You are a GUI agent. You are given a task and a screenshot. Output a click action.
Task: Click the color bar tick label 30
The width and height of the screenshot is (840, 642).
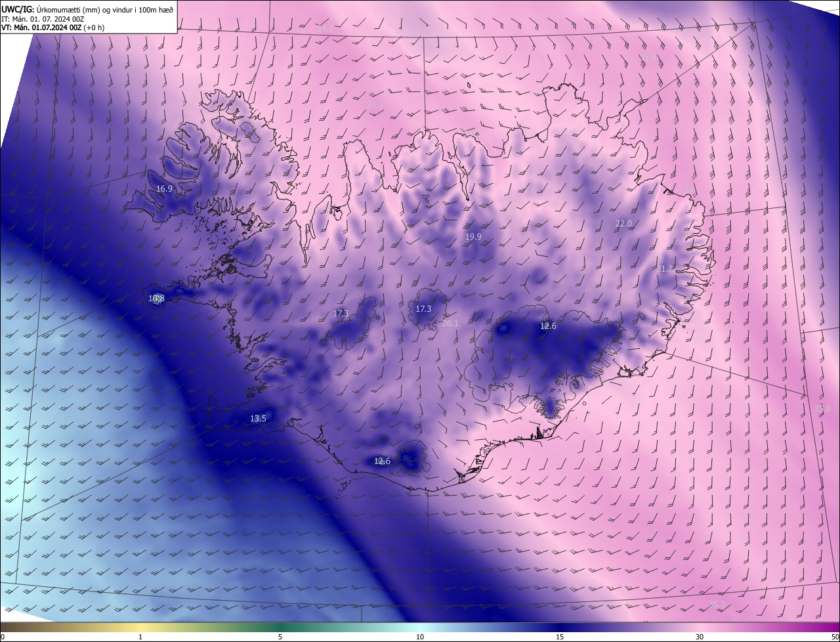[700, 637]
